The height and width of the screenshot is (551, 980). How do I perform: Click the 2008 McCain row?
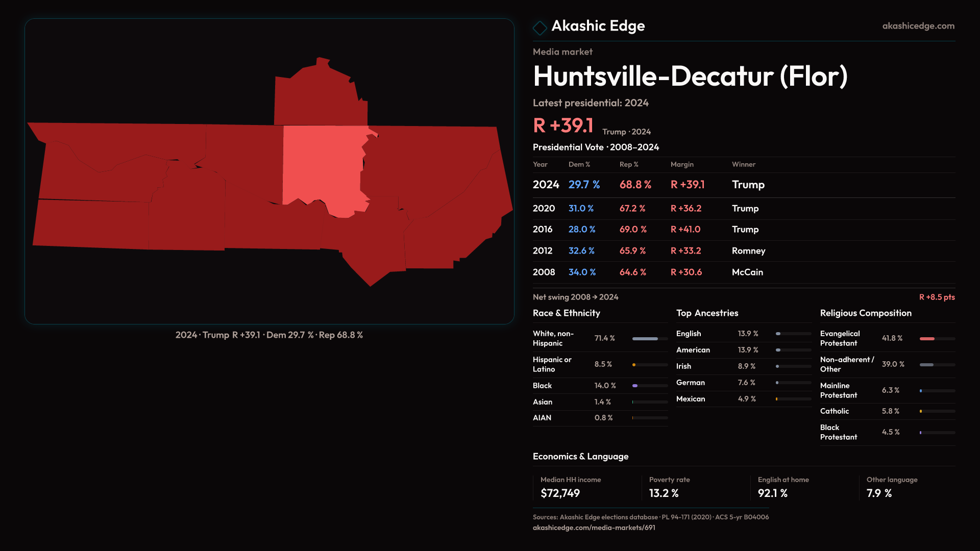743,272
